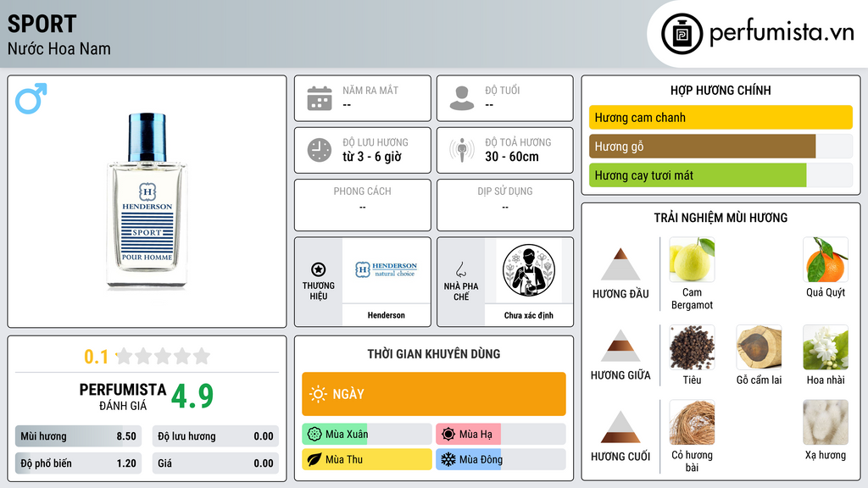Click the Ngày recommended time bar
The width and height of the screenshot is (868, 488).
(434, 394)
